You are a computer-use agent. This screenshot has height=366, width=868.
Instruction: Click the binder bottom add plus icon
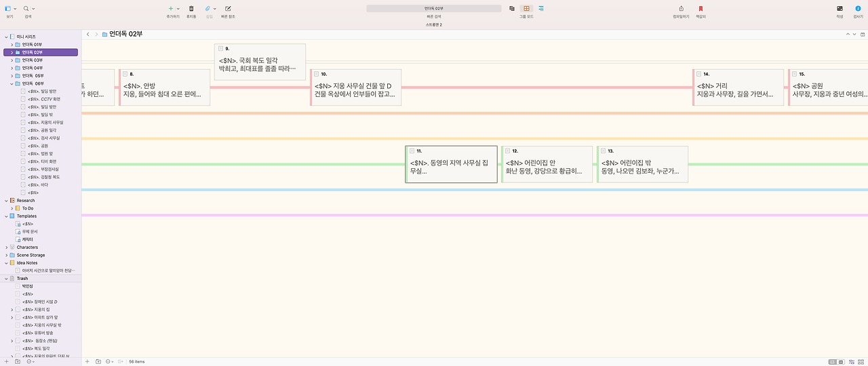click(x=6, y=361)
